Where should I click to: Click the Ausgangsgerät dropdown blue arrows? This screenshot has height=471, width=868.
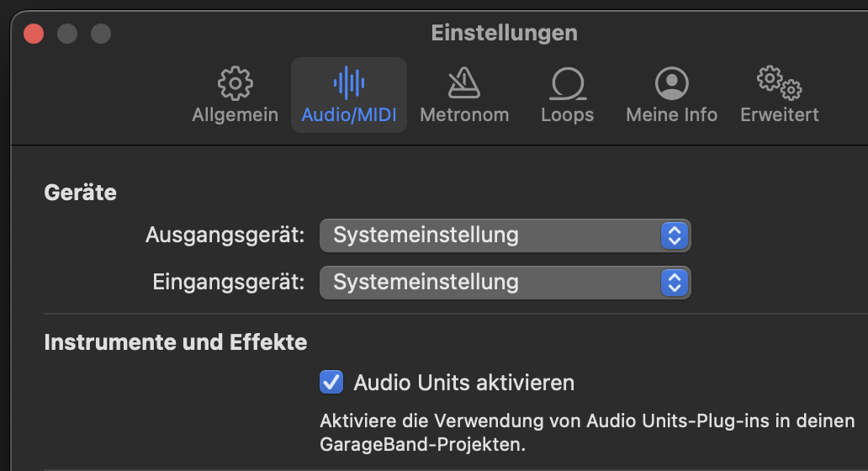[x=673, y=235]
